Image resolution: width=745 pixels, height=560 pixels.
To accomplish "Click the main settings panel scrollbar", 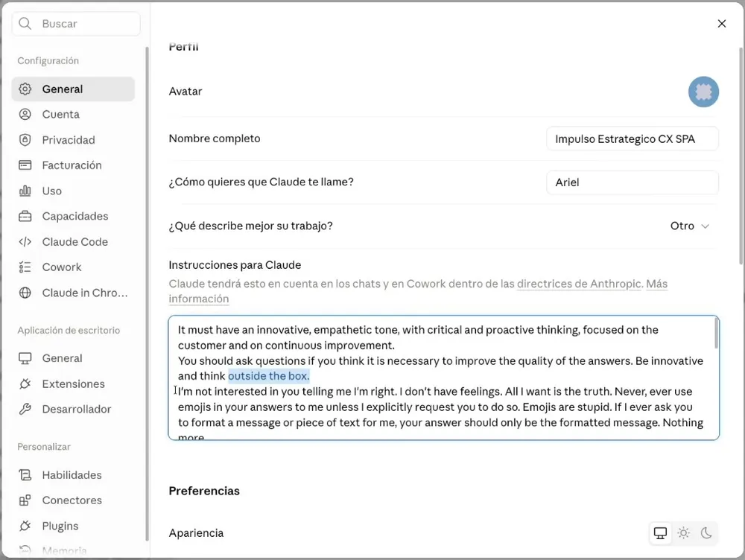I will tap(741, 156).
